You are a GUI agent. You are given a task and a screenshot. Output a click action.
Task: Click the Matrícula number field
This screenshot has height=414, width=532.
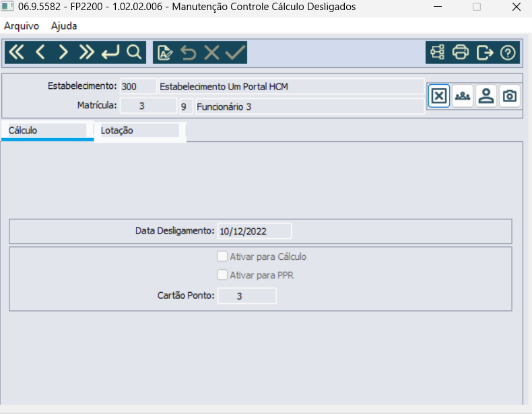(x=148, y=106)
